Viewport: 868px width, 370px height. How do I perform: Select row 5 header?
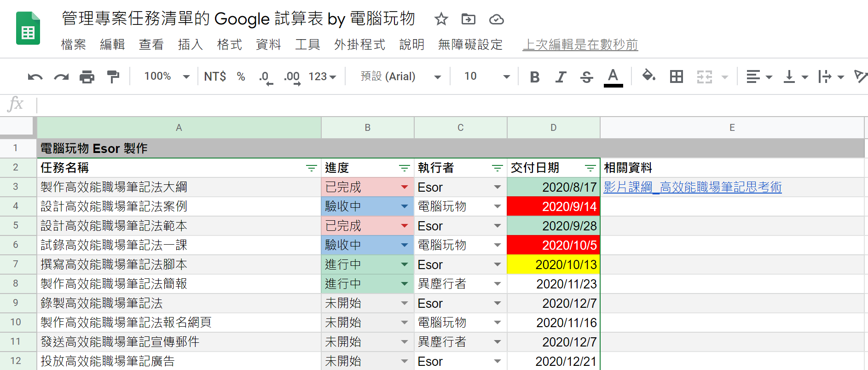(x=16, y=226)
